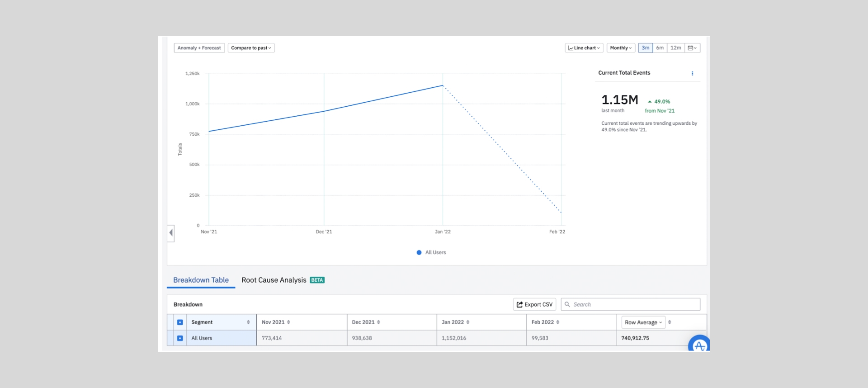The width and height of the screenshot is (868, 388).
Task: Toggle All Users series in chart legend
Action: tap(431, 253)
